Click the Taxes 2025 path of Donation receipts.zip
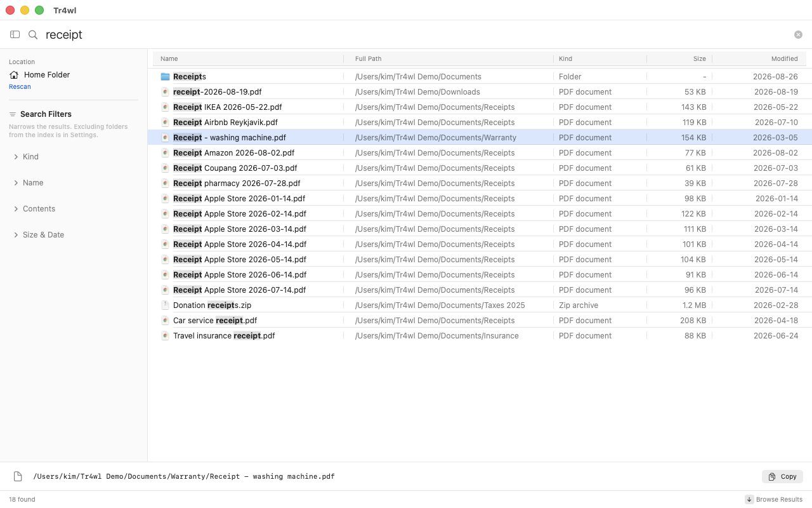The width and height of the screenshot is (812, 508). click(x=440, y=305)
